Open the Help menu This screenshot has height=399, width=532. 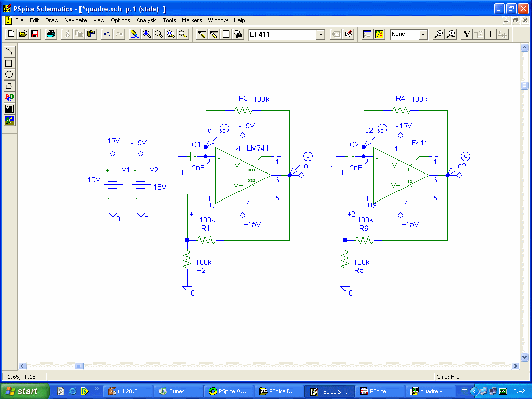point(239,20)
